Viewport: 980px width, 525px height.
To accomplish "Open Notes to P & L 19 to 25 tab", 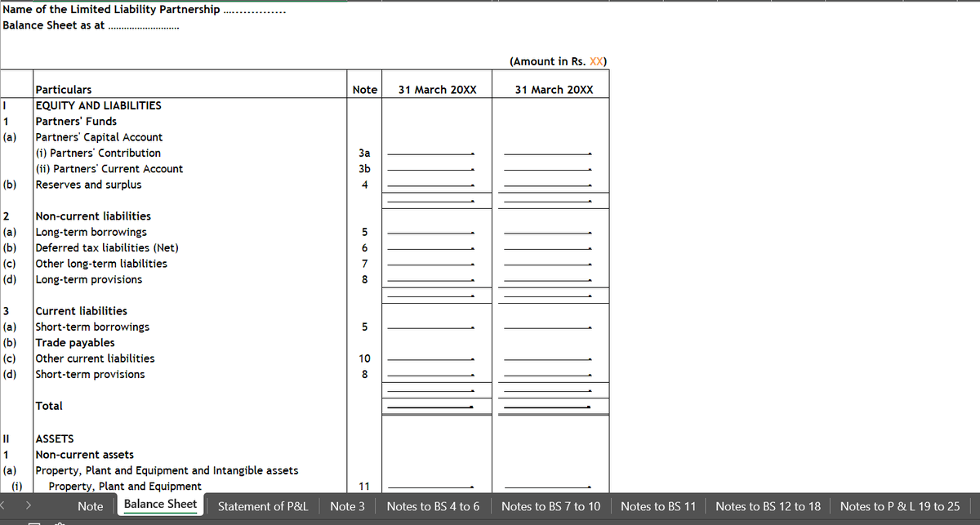I will pyautogui.click(x=899, y=506).
